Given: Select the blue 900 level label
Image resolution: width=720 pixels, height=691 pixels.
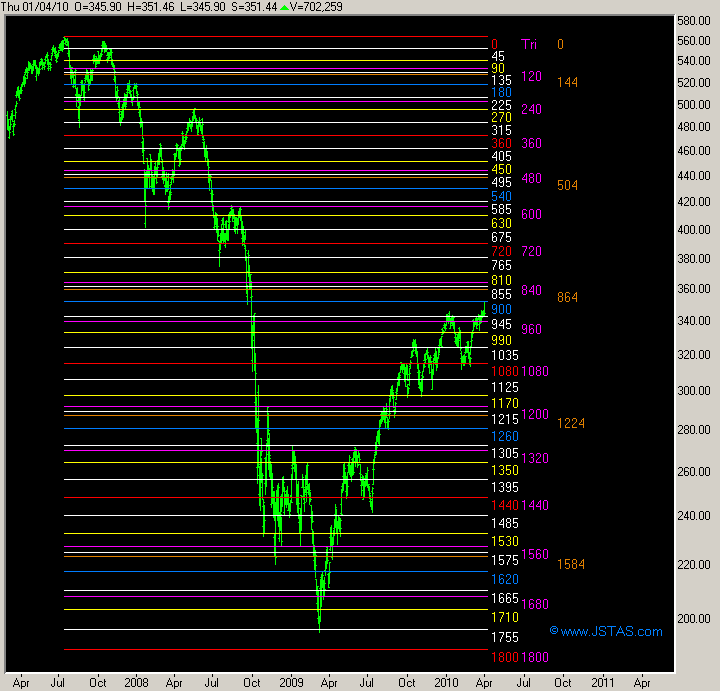Looking at the screenshot, I should [x=501, y=310].
